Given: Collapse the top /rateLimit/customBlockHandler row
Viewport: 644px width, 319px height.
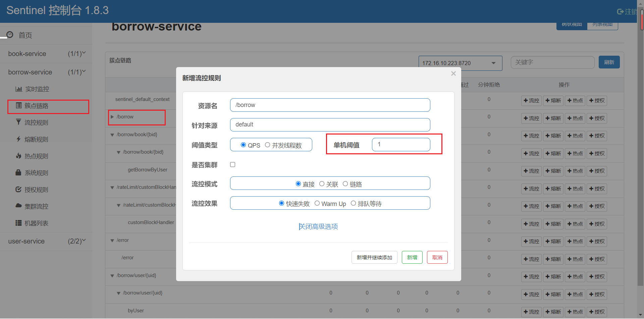Looking at the screenshot, I should (x=112, y=187).
